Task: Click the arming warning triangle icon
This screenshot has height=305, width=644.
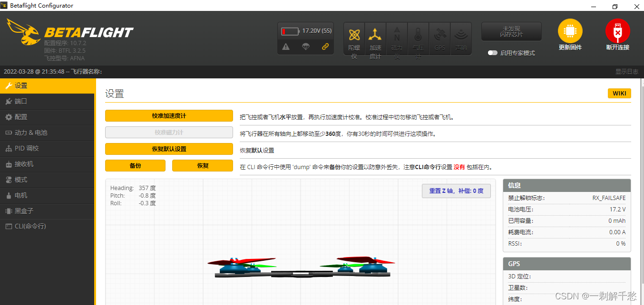Action: pyautogui.click(x=286, y=47)
